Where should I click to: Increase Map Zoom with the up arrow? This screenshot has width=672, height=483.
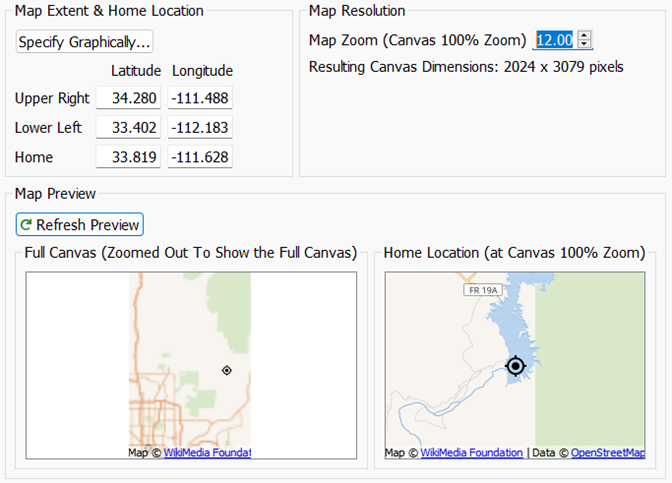[x=585, y=35]
